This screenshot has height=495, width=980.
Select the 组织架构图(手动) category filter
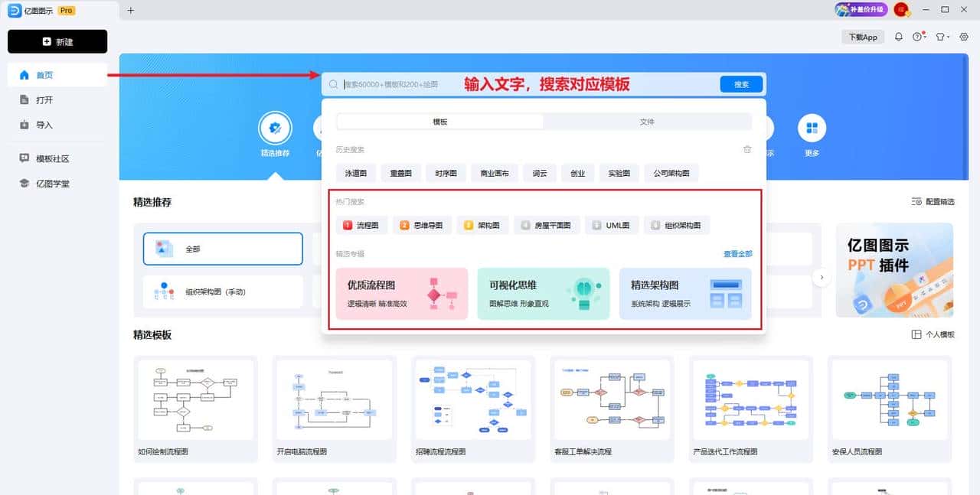coord(222,291)
